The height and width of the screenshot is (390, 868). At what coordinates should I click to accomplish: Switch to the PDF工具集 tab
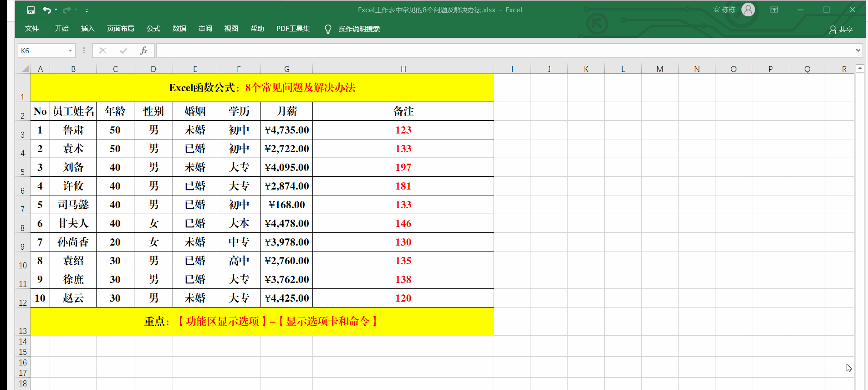click(293, 29)
